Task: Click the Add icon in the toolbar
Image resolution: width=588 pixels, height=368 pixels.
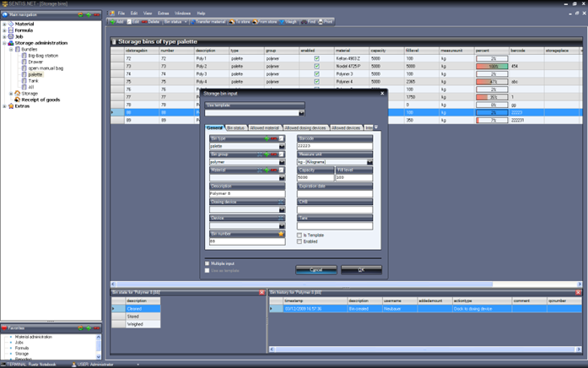Action: tap(113, 22)
